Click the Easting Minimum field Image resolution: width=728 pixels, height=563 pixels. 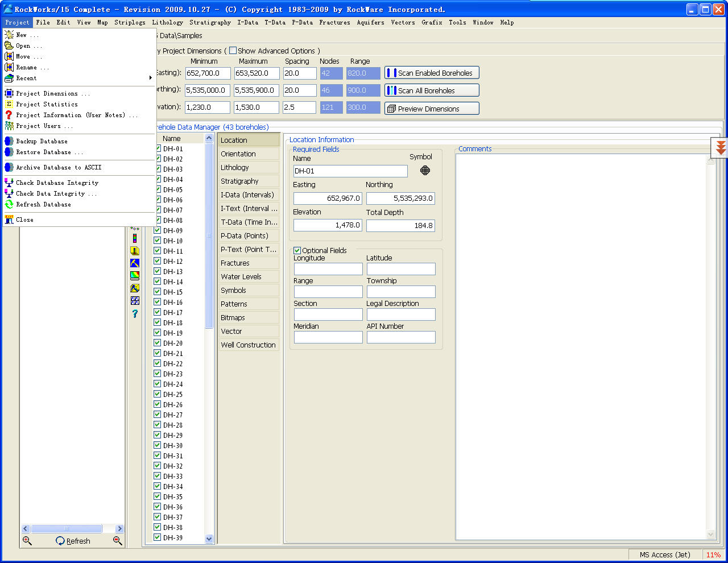[x=208, y=73]
